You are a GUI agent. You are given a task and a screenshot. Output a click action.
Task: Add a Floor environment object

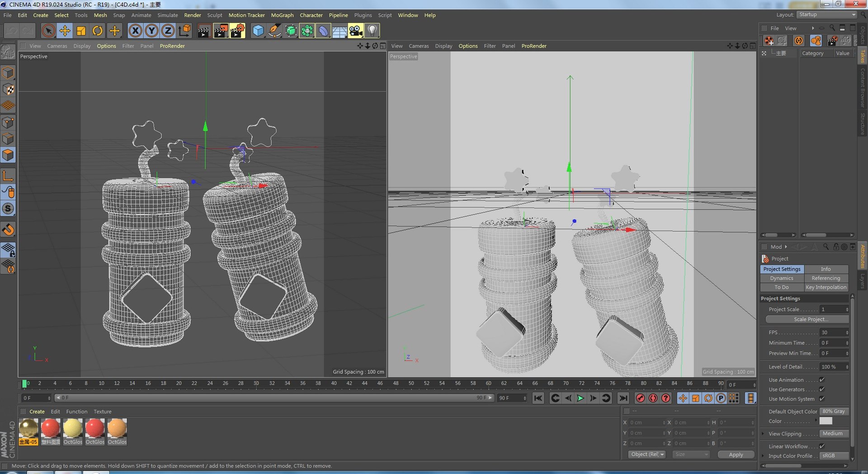pos(340,31)
